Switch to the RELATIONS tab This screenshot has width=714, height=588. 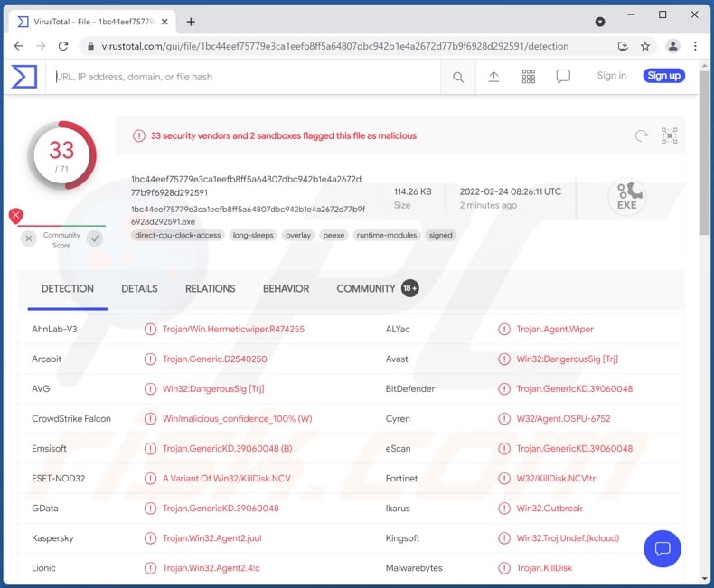pos(211,289)
